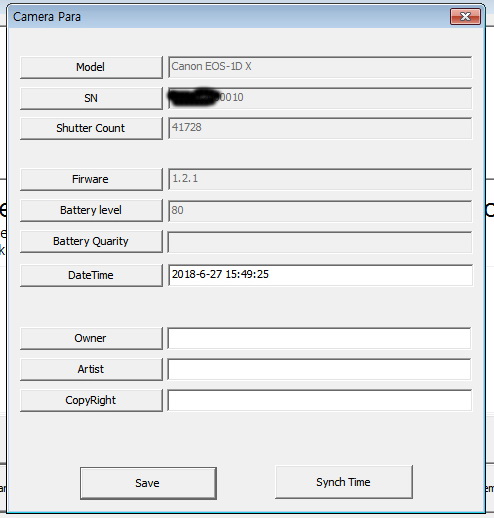Click the empty Battery Quarity field

[320, 242]
